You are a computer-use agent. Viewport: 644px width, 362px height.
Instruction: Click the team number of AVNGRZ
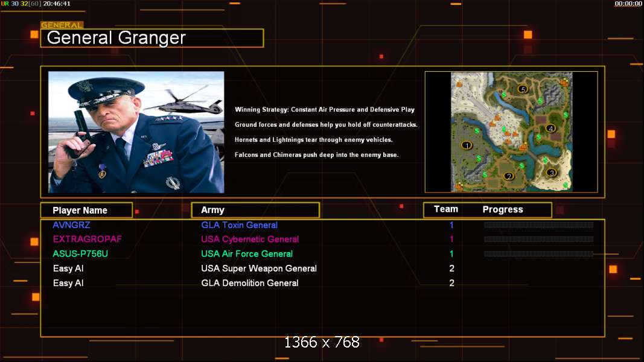[451, 225]
